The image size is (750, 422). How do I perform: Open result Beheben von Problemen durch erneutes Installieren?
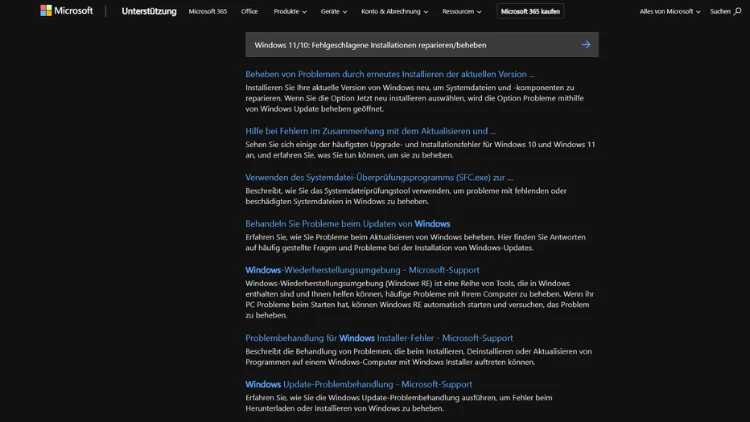pyautogui.click(x=390, y=74)
